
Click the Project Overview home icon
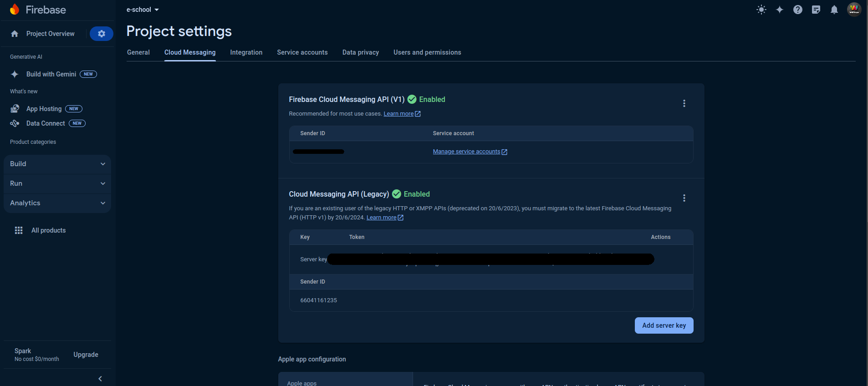coord(15,34)
